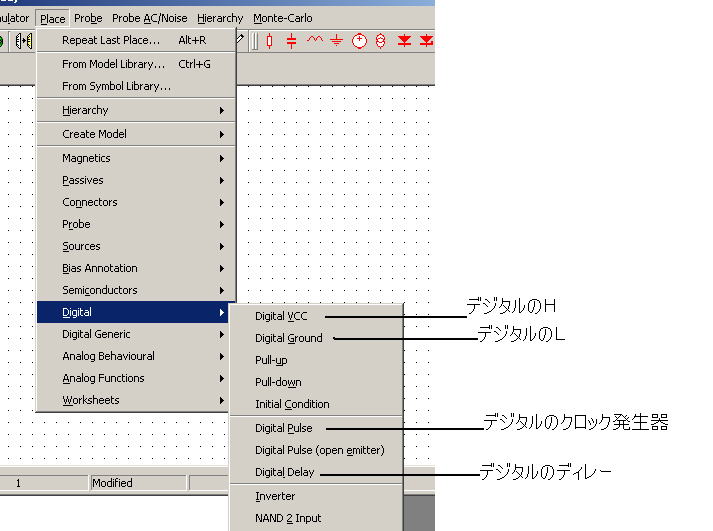Image resolution: width=713 pixels, height=531 pixels.
Task: Open the Probe menu
Action: tap(88, 18)
